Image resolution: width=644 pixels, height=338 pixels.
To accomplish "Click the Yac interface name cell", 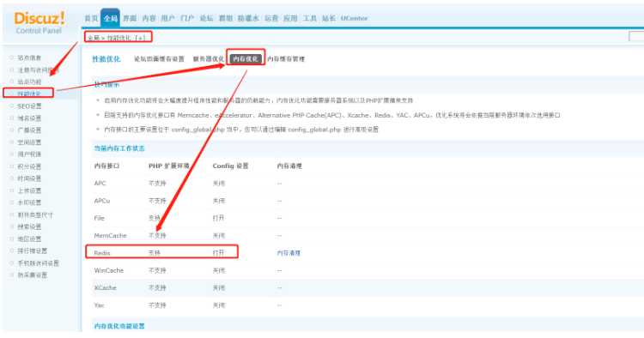I will click(x=100, y=305).
